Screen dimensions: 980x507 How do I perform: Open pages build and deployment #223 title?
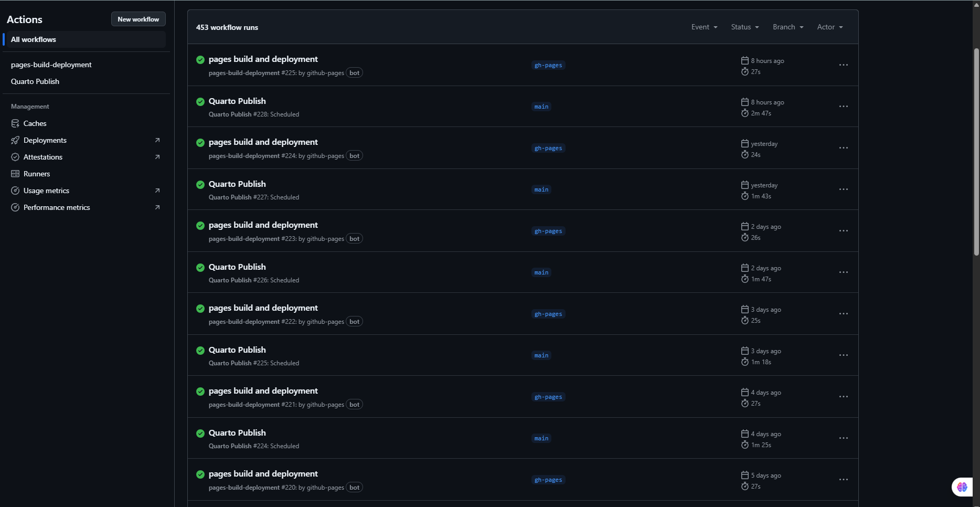point(263,225)
